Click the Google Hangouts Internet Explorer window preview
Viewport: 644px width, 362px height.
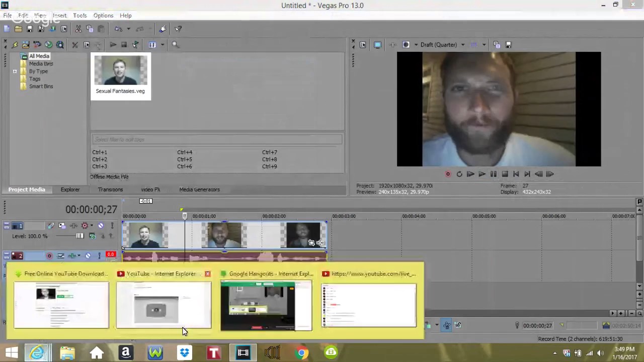(x=267, y=306)
